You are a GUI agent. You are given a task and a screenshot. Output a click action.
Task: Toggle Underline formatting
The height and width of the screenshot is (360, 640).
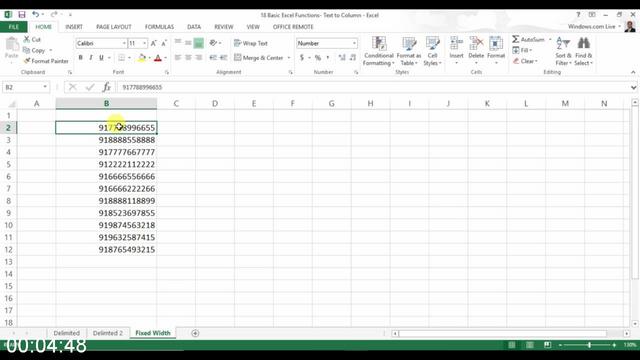(x=101, y=58)
